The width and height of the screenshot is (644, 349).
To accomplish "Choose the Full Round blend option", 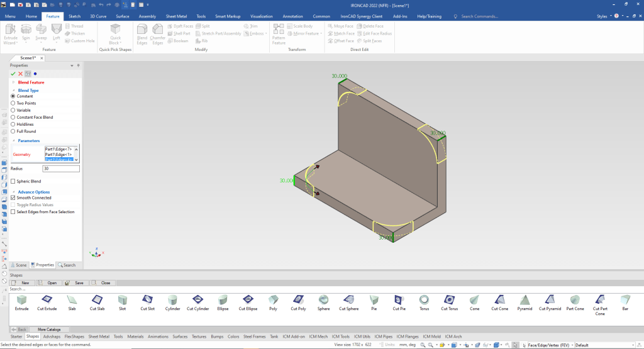I will click(13, 131).
